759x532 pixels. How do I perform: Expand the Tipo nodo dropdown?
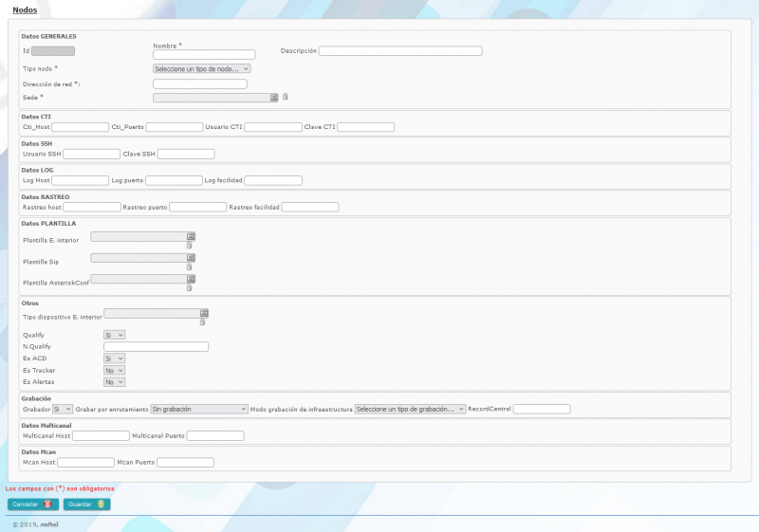click(202, 68)
